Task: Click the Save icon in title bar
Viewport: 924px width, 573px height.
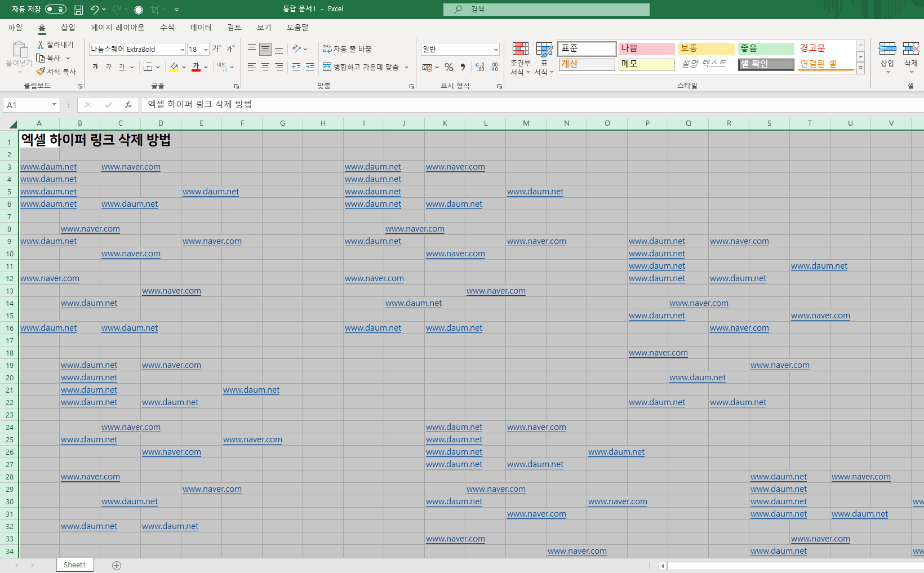Action: click(x=78, y=10)
